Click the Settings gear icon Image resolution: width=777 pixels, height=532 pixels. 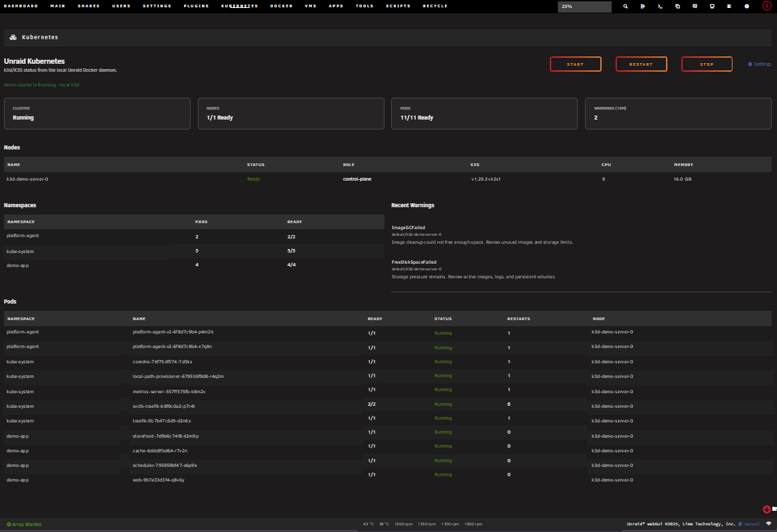click(750, 64)
